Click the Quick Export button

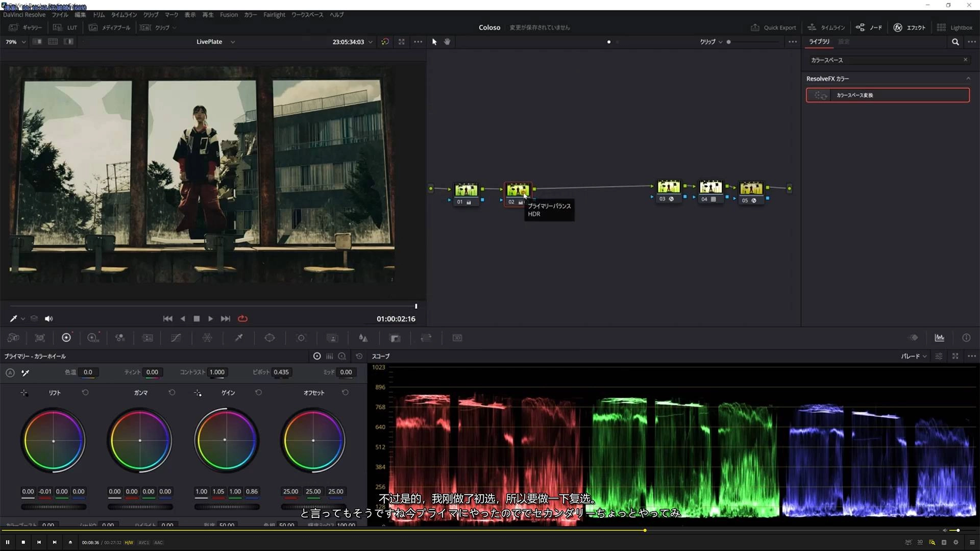click(773, 28)
